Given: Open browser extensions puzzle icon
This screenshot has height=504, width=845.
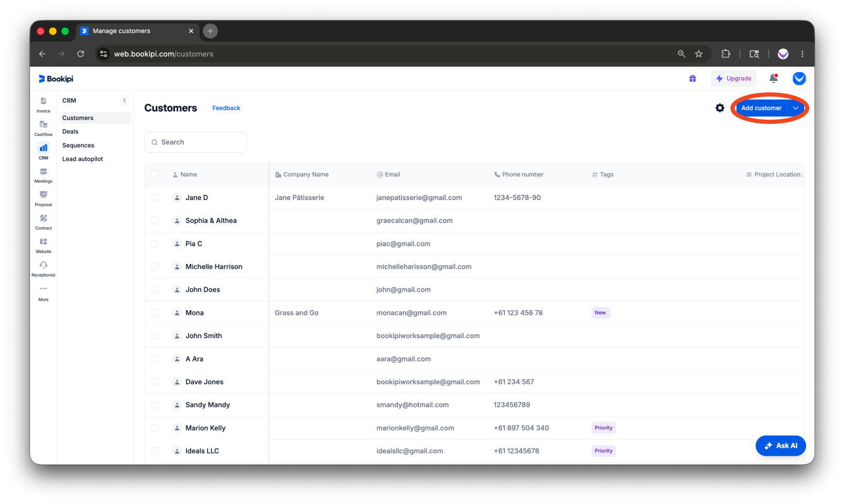Looking at the screenshot, I should pos(726,54).
